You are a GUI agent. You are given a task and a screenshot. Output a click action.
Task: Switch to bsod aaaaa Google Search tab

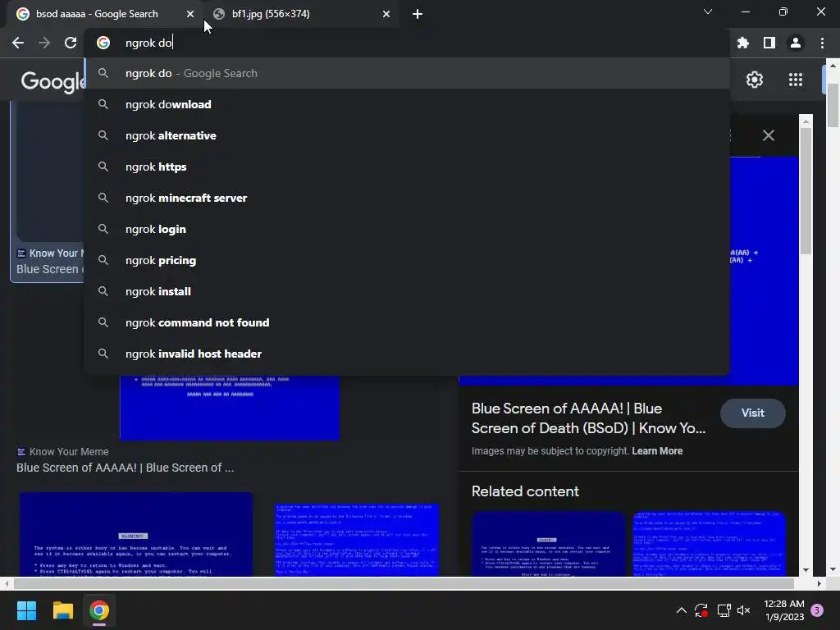pyautogui.click(x=105, y=14)
